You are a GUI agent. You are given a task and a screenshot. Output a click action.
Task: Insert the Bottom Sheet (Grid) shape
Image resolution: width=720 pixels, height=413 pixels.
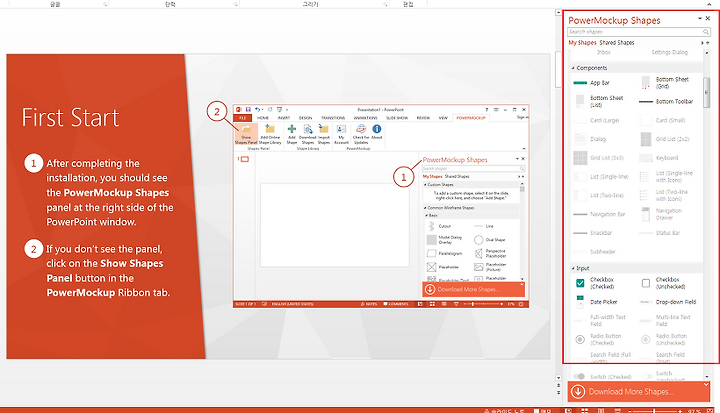coord(665,83)
